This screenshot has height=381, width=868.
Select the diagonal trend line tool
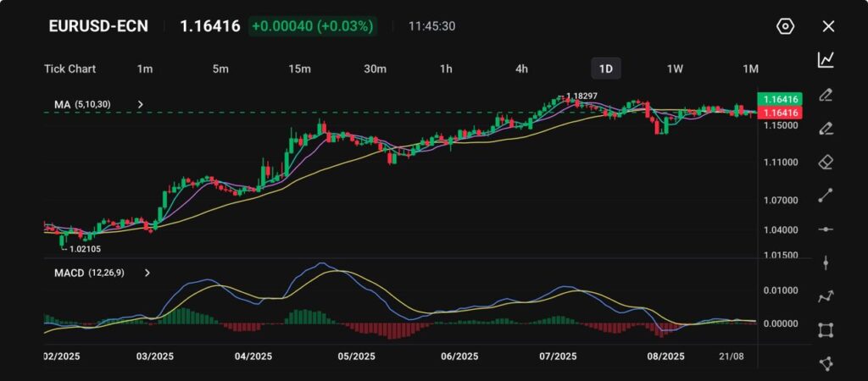(826, 196)
